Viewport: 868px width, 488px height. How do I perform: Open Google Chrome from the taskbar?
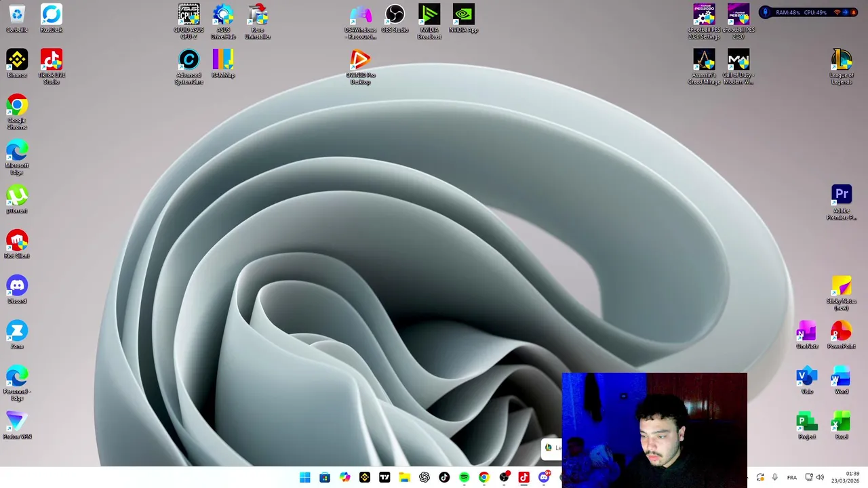[x=484, y=478]
